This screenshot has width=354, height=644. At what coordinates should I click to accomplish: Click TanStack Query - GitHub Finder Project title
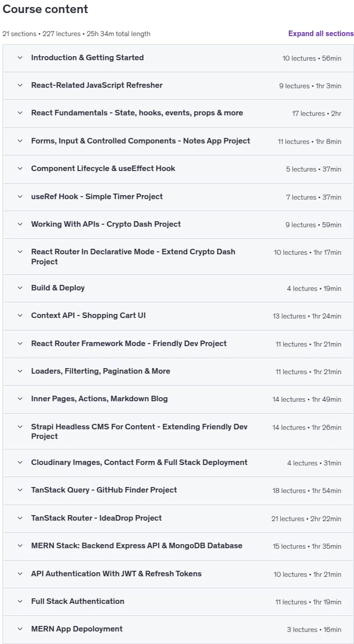click(x=104, y=490)
